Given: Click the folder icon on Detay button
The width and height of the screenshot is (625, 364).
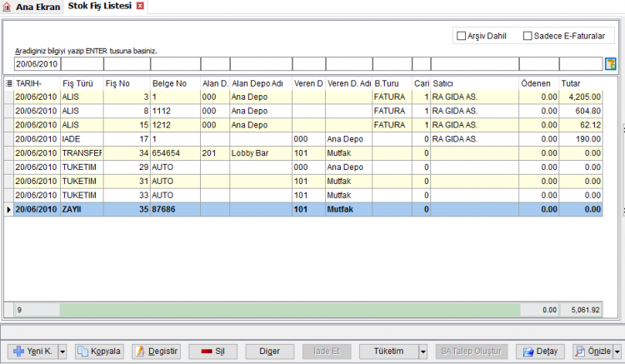Looking at the screenshot, I should (x=528, y=352).
